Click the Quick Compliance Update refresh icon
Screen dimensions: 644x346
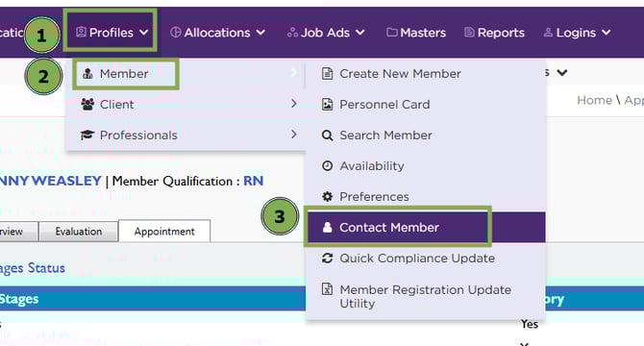point(328,259)
